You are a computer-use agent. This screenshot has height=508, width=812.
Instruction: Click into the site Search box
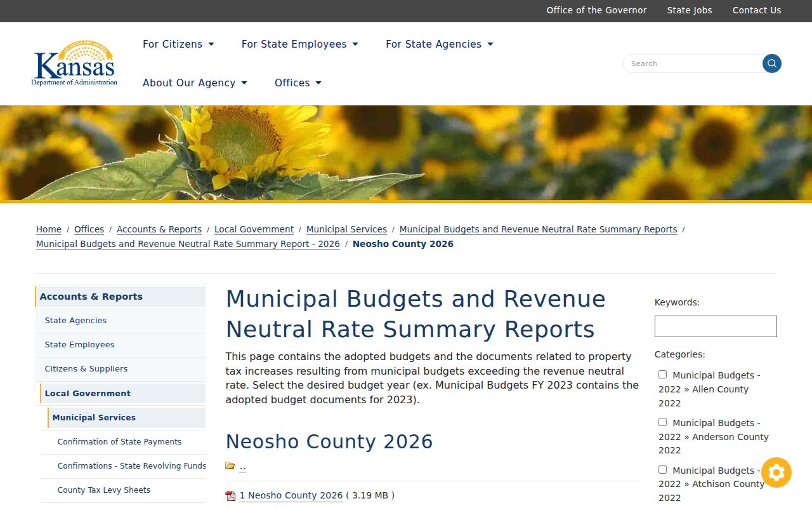pos(693,63)
